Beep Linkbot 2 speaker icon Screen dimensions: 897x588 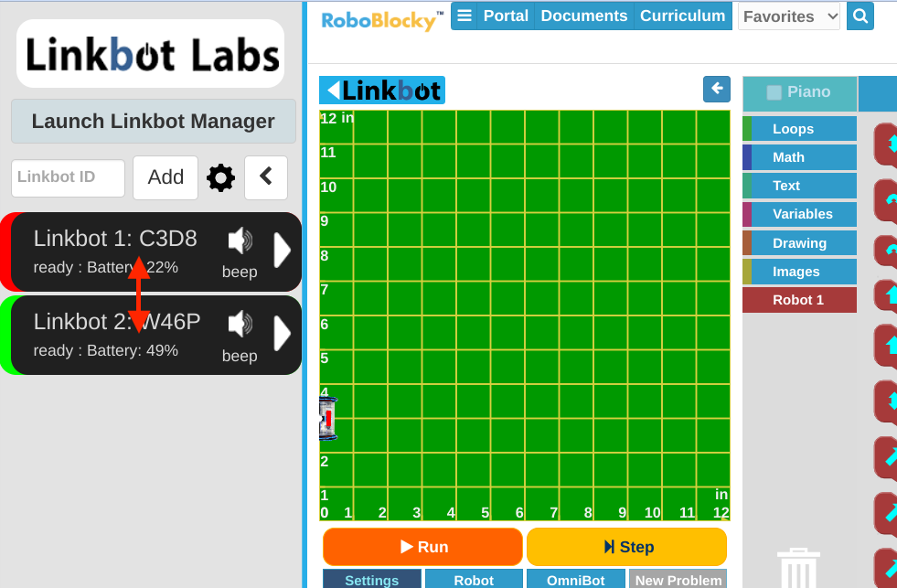coord(240,325)
